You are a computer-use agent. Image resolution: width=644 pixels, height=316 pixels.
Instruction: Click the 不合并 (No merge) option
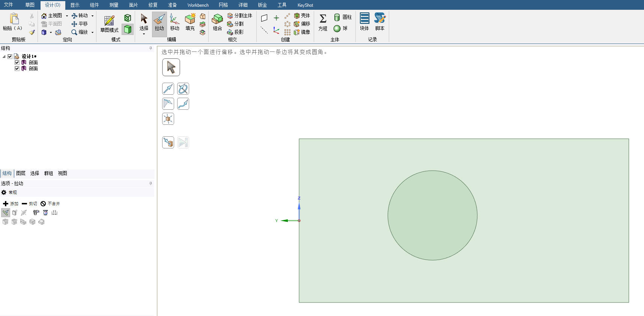pos(50,204)
